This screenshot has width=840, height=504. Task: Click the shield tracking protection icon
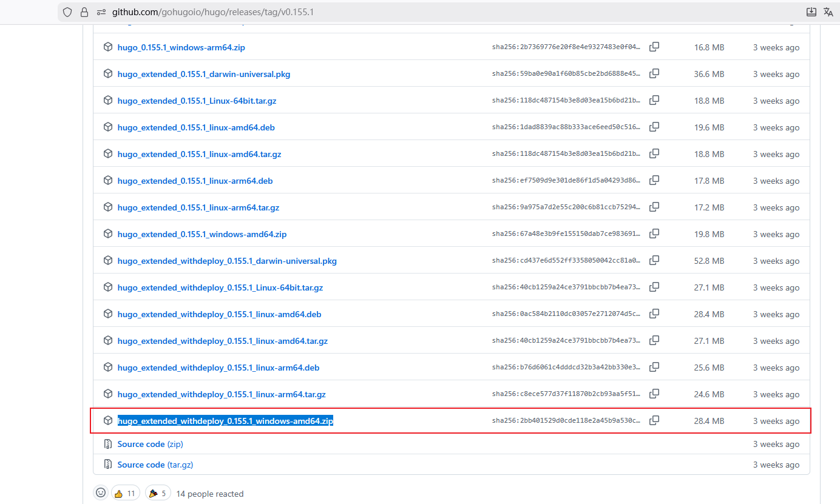coord(67,12)
